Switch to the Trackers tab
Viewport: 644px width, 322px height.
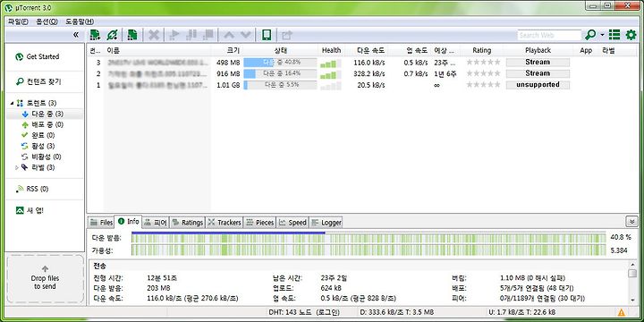click(225, 222)
